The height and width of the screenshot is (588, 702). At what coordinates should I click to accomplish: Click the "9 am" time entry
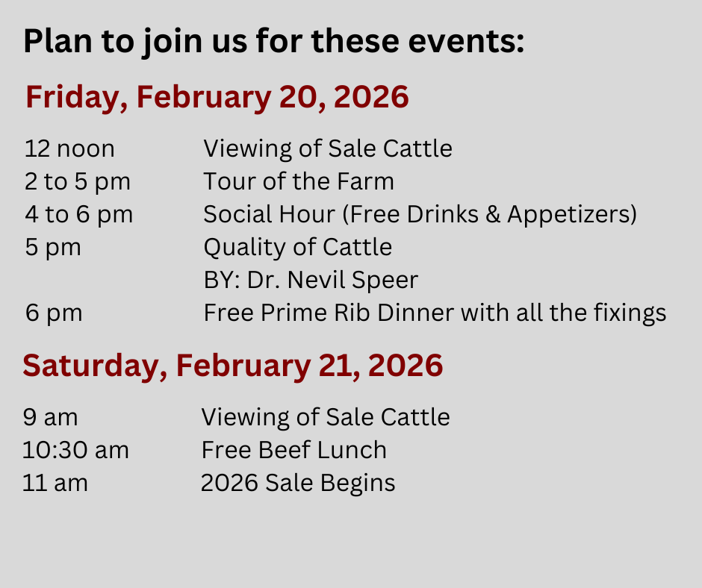pos(51,417)
